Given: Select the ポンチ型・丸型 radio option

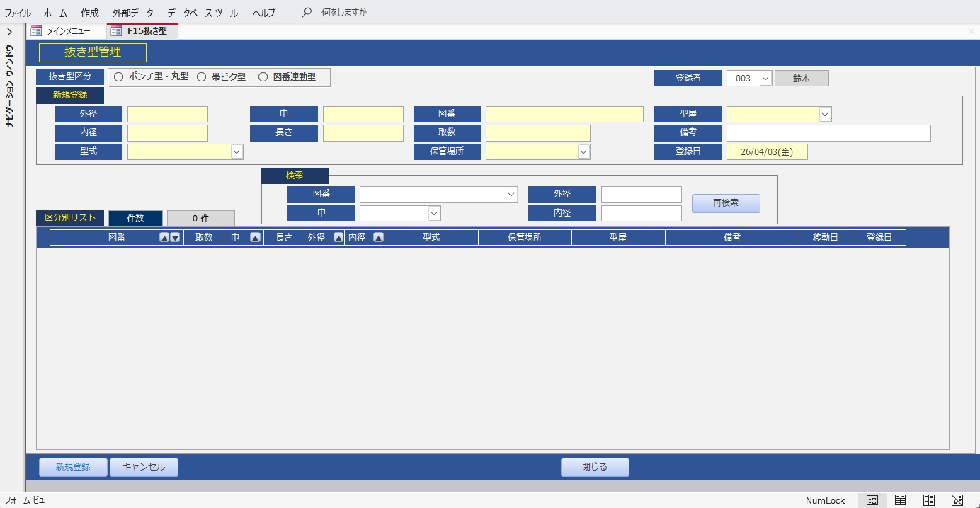Looking at the screenshot, I should point(119,77).
